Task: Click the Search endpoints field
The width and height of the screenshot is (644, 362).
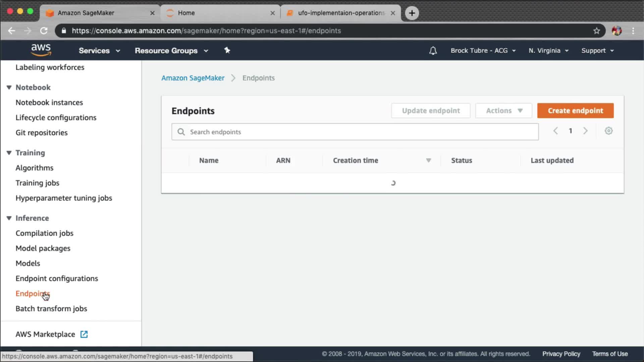Action: 356,132
